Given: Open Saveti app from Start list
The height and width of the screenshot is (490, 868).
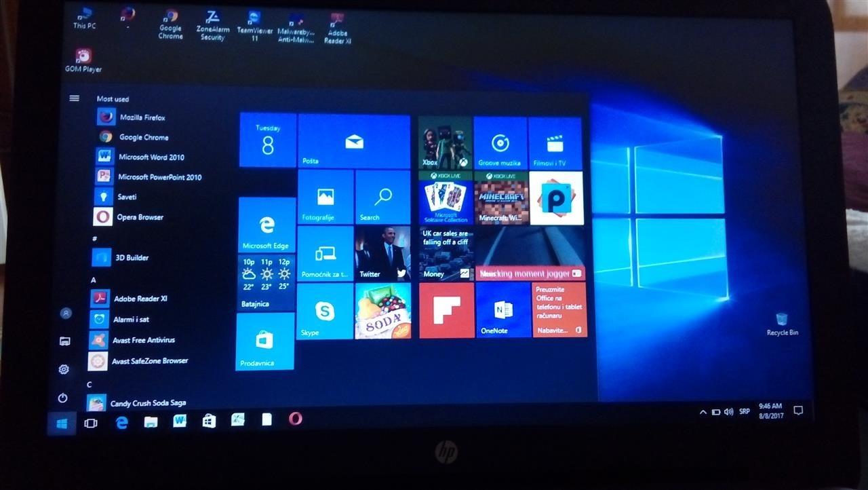Looking at the screenshot, I should (115, 197).
